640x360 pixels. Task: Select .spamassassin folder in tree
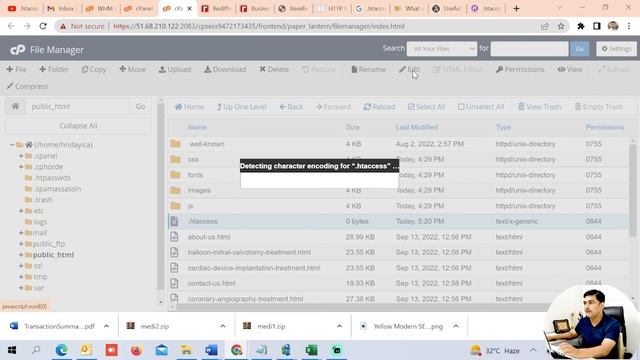point(57,189)
